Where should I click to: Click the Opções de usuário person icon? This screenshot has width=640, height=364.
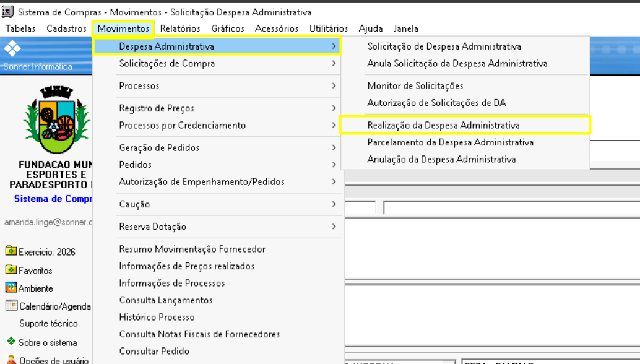pos(11,360)
